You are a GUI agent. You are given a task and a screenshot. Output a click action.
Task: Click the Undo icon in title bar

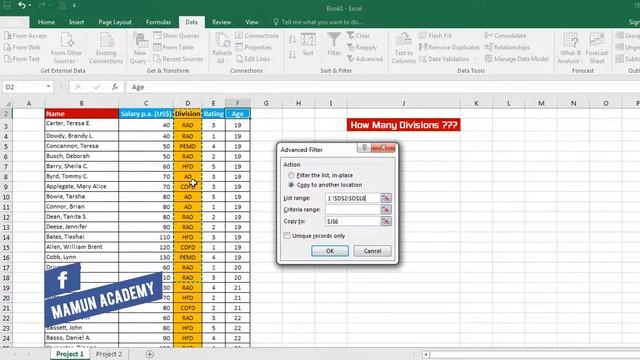pos(22,5)
